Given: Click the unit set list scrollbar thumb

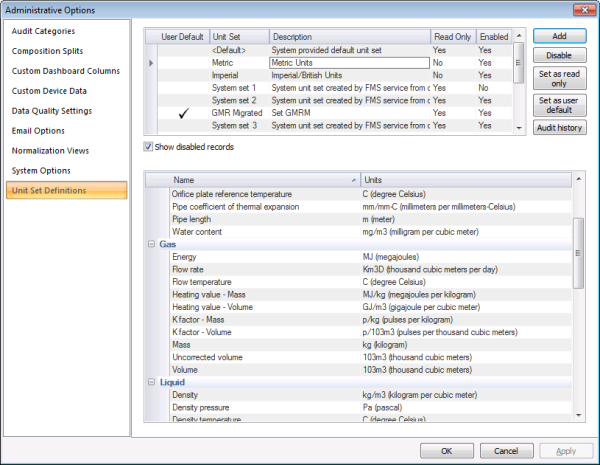Looking at the screenshot, I should [x=518, y=63].
